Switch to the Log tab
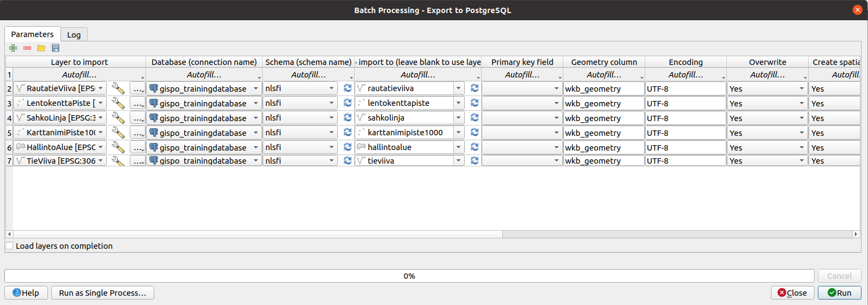The width and height of the screenshot is (868, 305). [74, 35]
